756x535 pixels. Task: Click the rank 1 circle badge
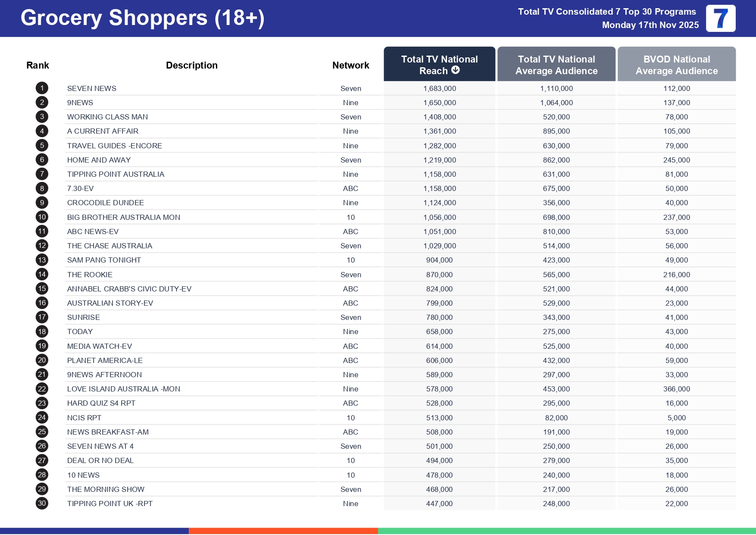pos(42,88)
